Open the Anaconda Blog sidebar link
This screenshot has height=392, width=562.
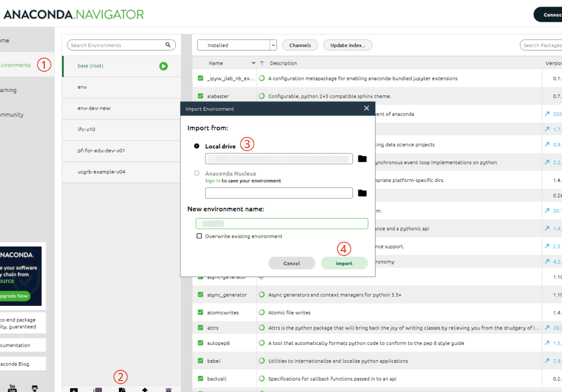tap(23, 363)
